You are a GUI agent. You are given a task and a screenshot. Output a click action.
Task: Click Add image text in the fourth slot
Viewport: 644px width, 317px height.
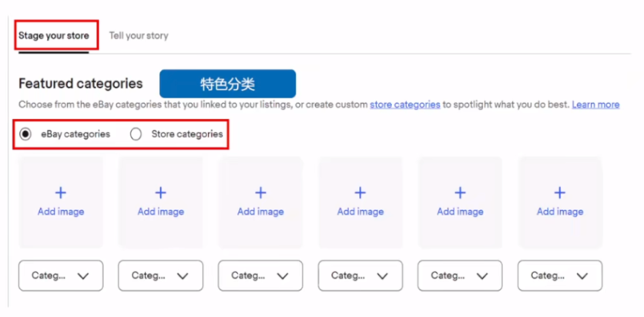pyautogui.click(x=361, y=212)
